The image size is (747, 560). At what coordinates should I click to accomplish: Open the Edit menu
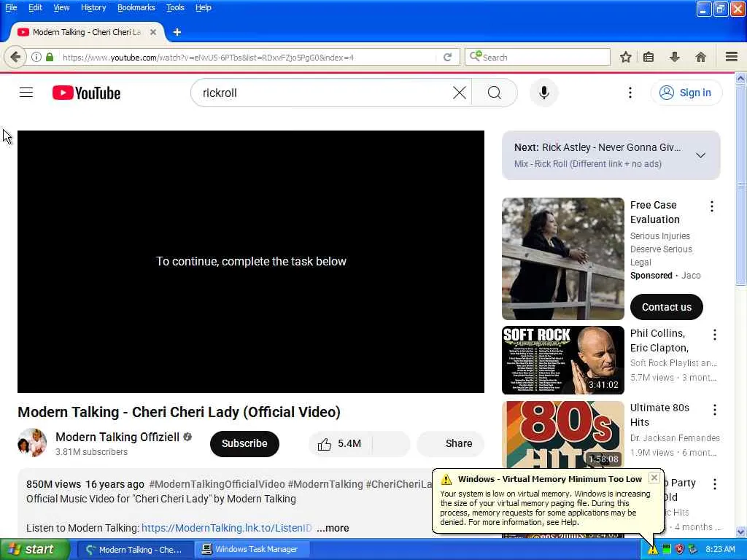tap(35, 7)
